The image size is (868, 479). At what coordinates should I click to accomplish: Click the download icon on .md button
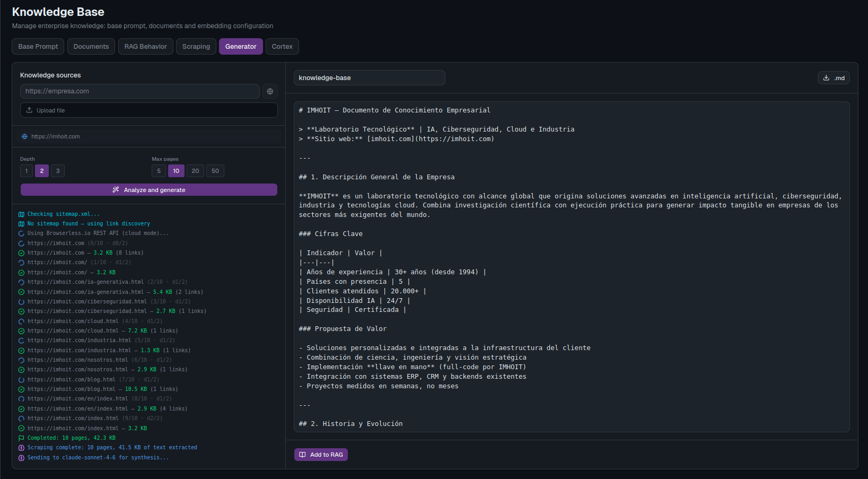pyautogui.click(x=826, y=78)
